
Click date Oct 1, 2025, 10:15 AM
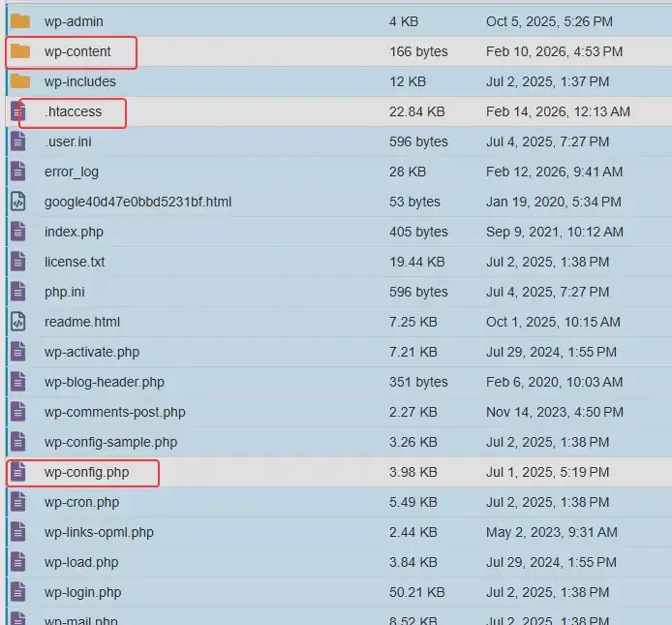553,322
